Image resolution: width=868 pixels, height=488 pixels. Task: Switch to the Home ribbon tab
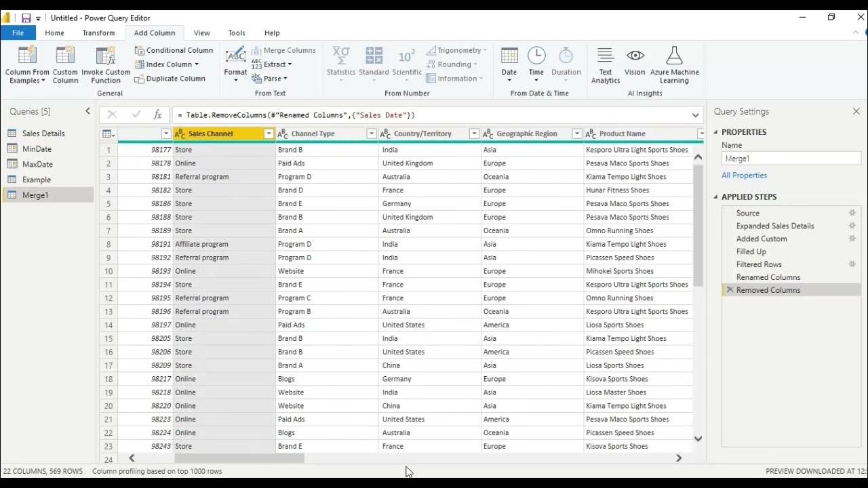54,33
